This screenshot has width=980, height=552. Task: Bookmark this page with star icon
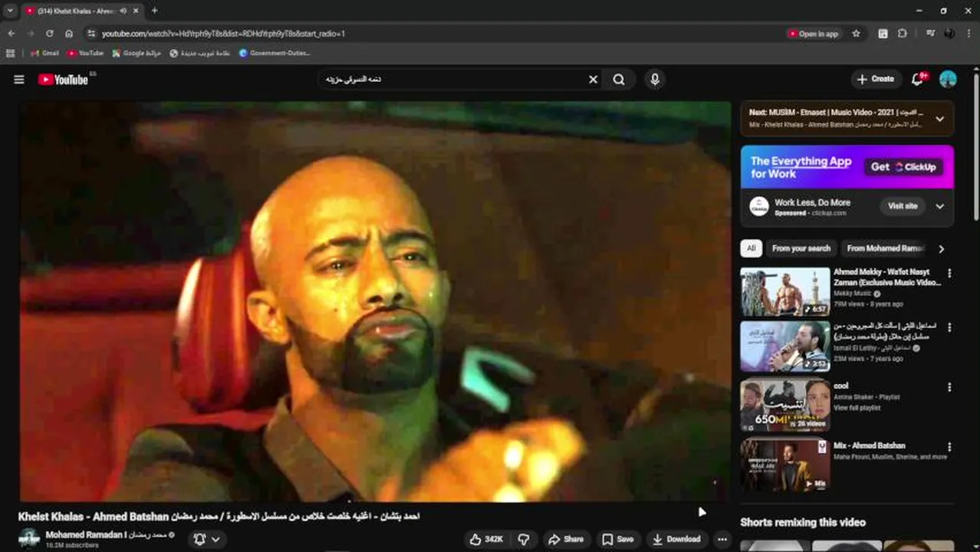[x=857, y=34]
